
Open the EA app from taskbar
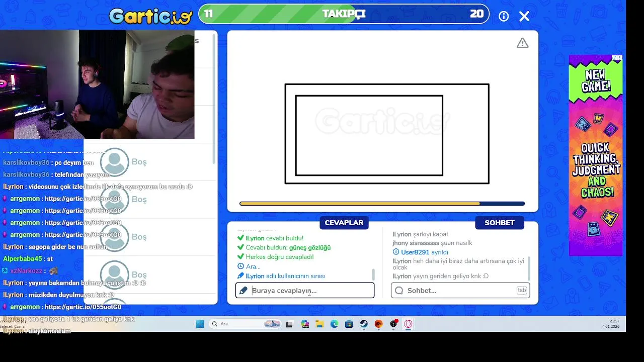coord(378,324)
